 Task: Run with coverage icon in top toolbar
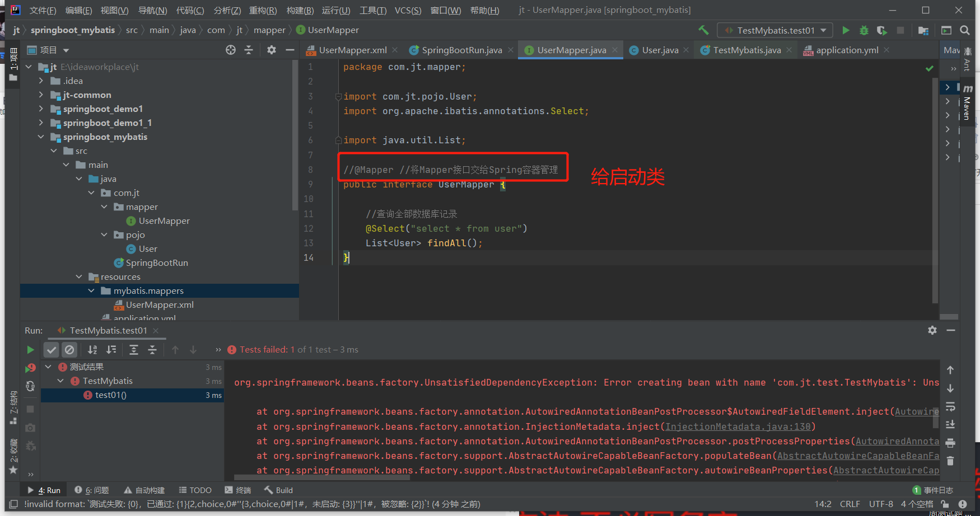coord(882,30)
